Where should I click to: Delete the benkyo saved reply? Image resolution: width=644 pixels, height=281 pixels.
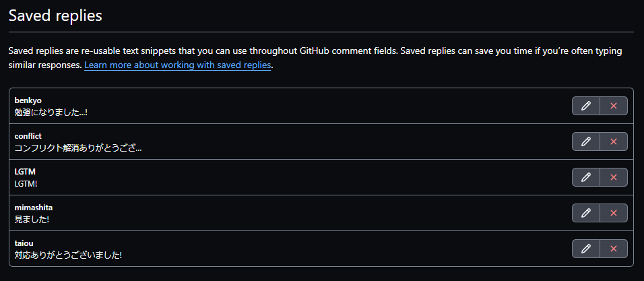[614, 106]
